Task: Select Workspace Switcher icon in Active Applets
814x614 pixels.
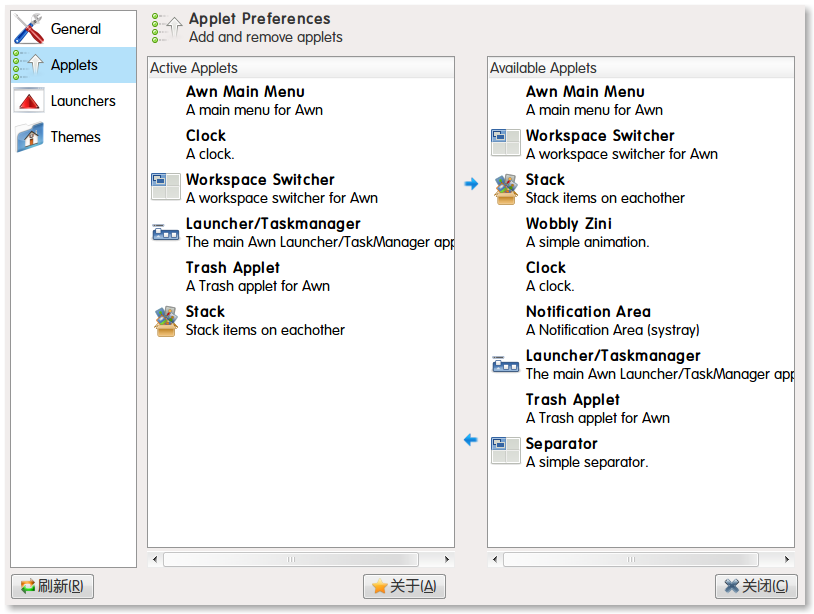Action: 166,186
